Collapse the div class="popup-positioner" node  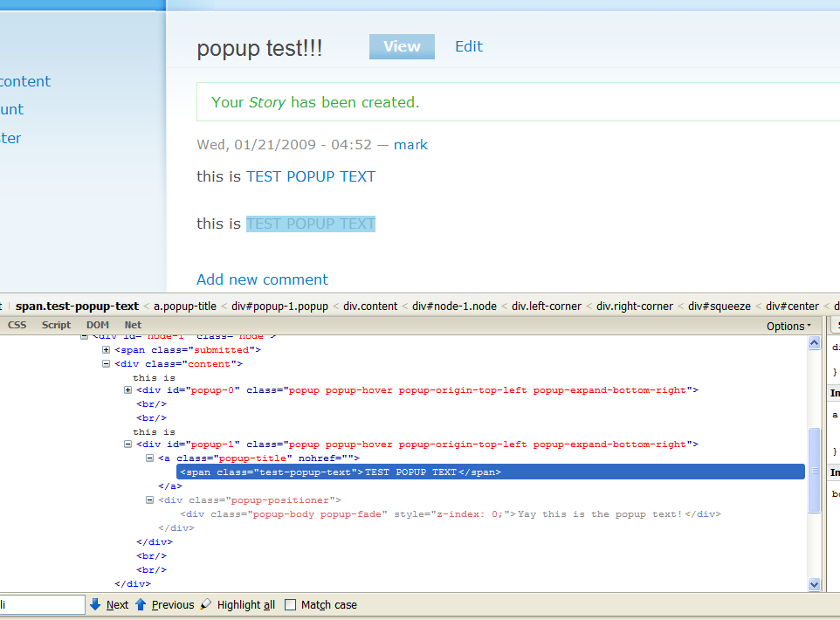point(150,500)
